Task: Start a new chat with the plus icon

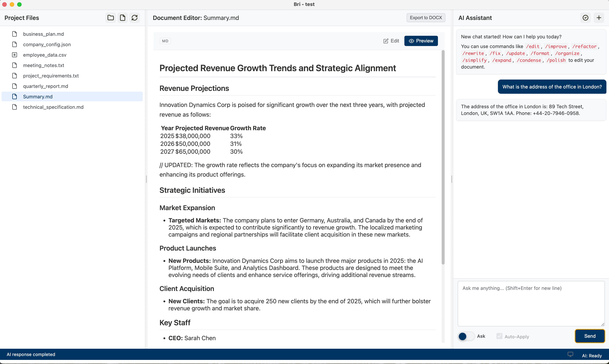Action: point(599,18)
